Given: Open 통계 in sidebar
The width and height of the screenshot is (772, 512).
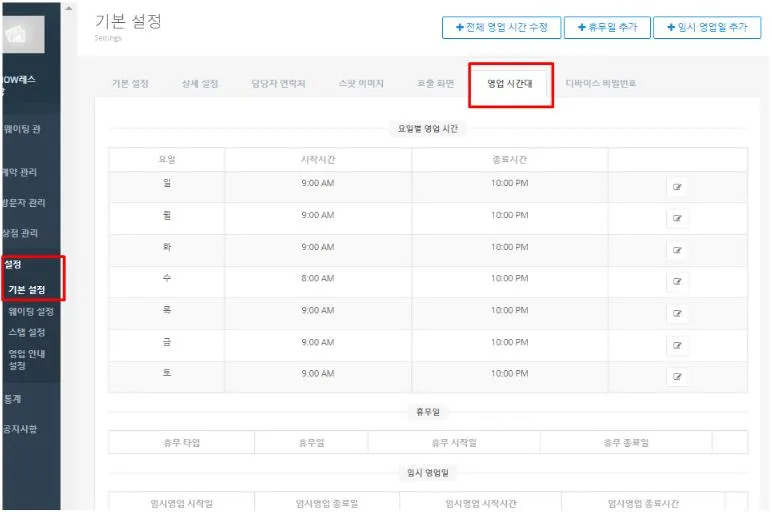Looking at the screenshot, I should [x=13, y=399].
